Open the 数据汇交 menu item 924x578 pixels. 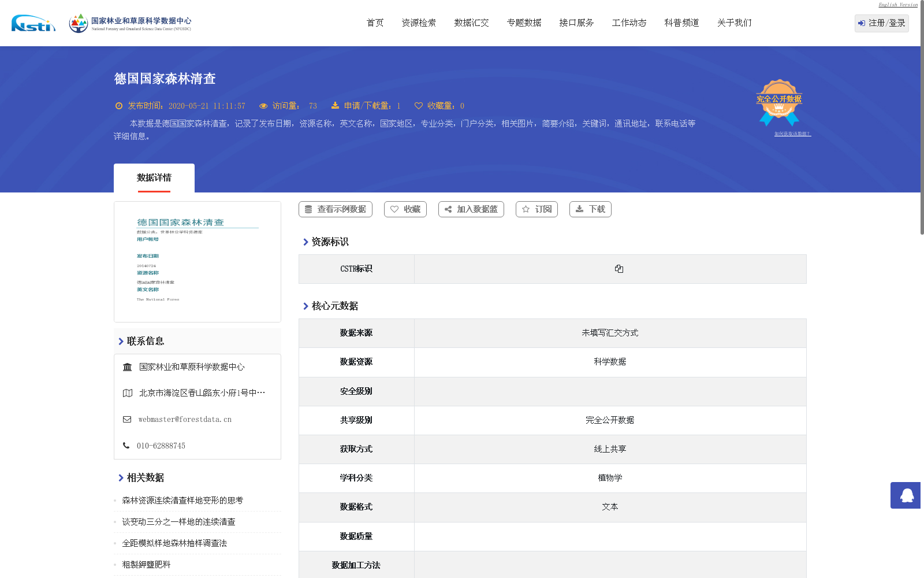coord(472,23)
